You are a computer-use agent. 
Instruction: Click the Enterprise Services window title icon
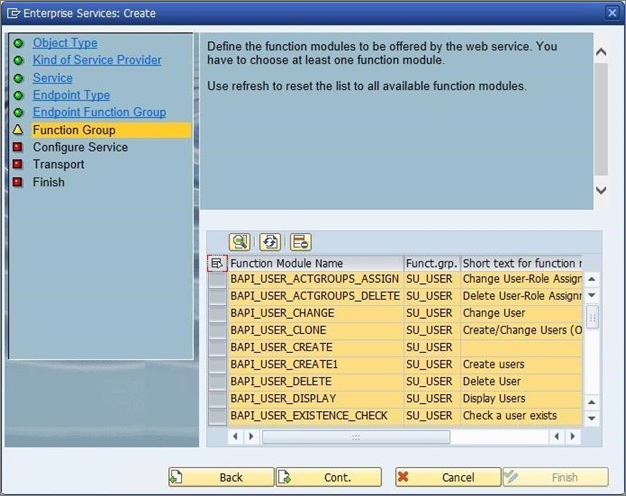[x=13, y=13]
